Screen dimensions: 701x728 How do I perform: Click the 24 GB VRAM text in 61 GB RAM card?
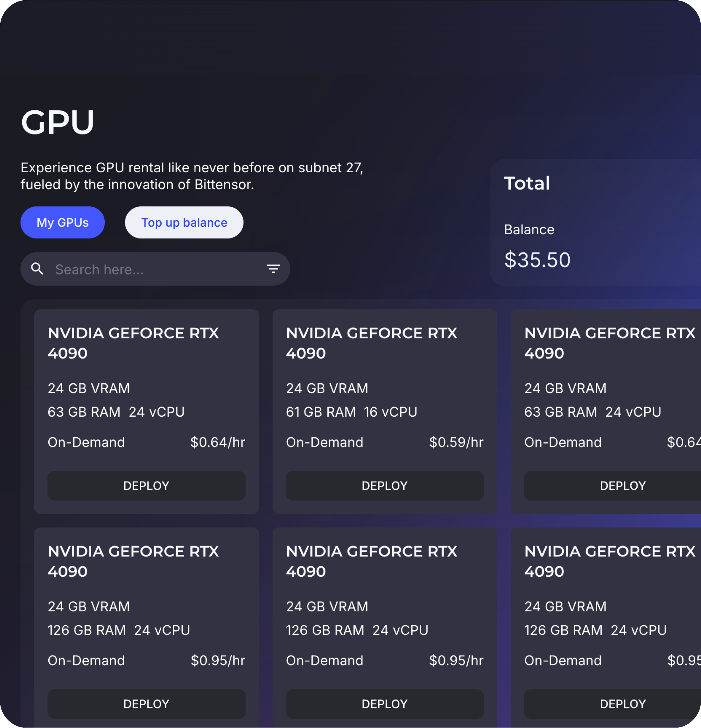pos(327,388)
